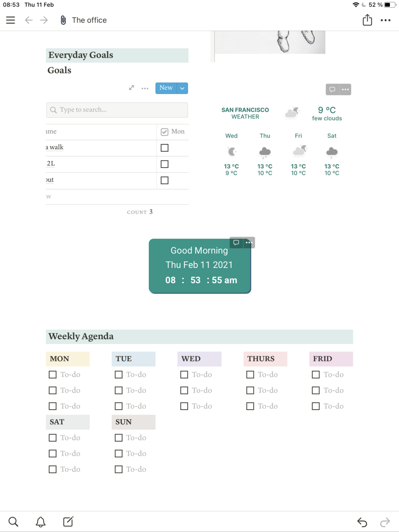Check the Mon box for the 2L goal

coord(164,164)
